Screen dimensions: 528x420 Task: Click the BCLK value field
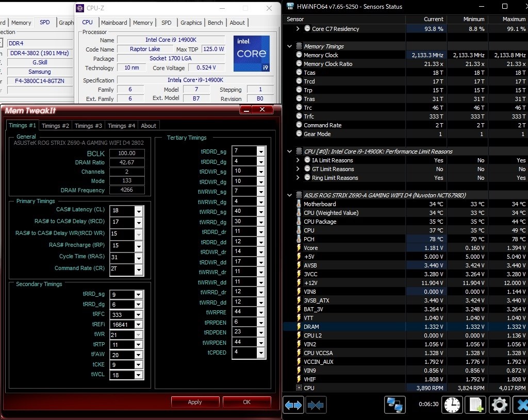(x=127, y=153)
